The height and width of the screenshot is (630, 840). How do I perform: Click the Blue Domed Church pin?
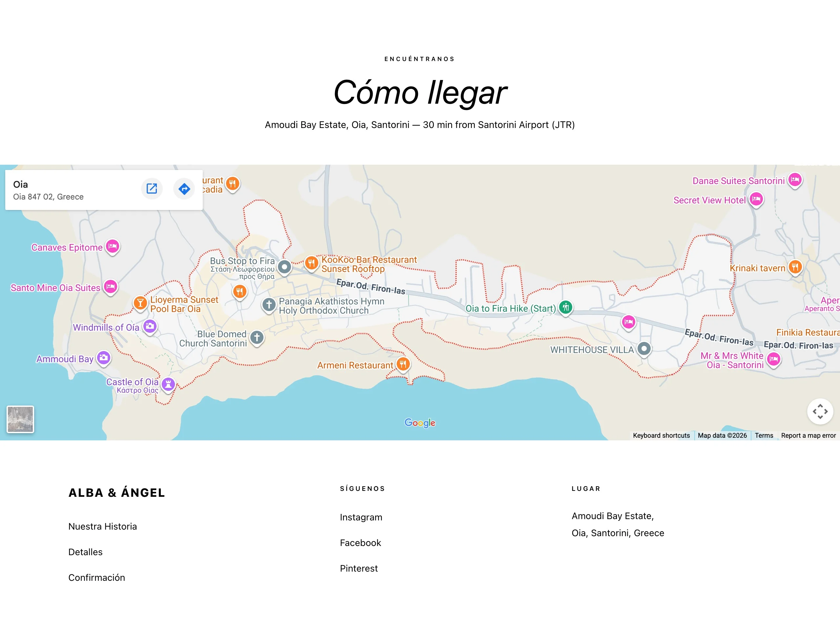[x=257, y=337]
